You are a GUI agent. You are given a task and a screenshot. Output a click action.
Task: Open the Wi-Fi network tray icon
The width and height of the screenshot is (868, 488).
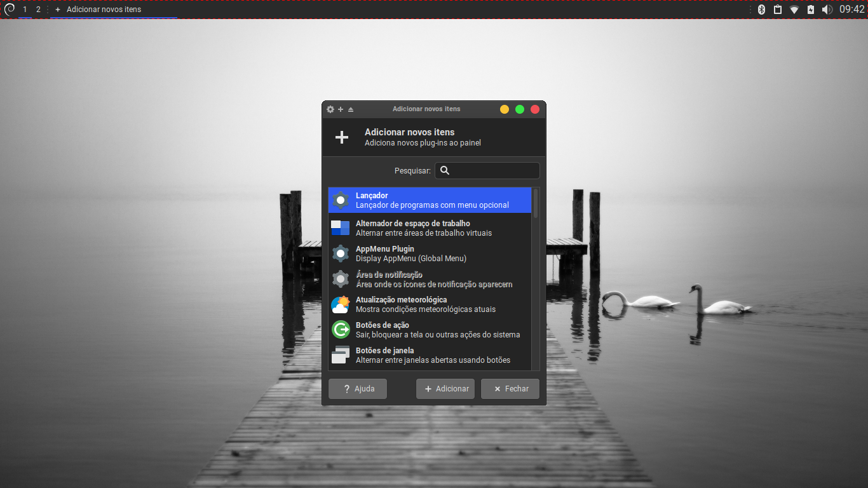(x=794, y=10)
